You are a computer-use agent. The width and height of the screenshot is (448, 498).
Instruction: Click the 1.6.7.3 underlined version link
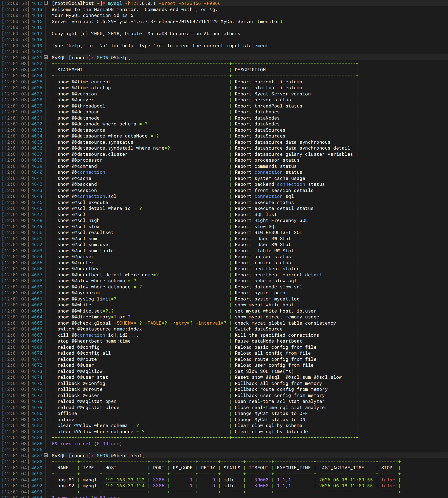click(x=143, y=21)
